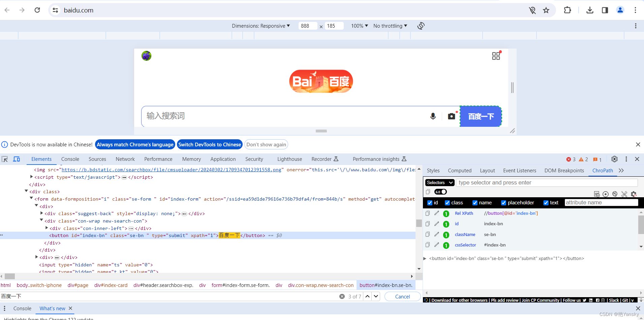The height and width of the screenshot is (320, 644).
Task: Open Chrome extensions puzzle icon
Action: coord(568,10)
